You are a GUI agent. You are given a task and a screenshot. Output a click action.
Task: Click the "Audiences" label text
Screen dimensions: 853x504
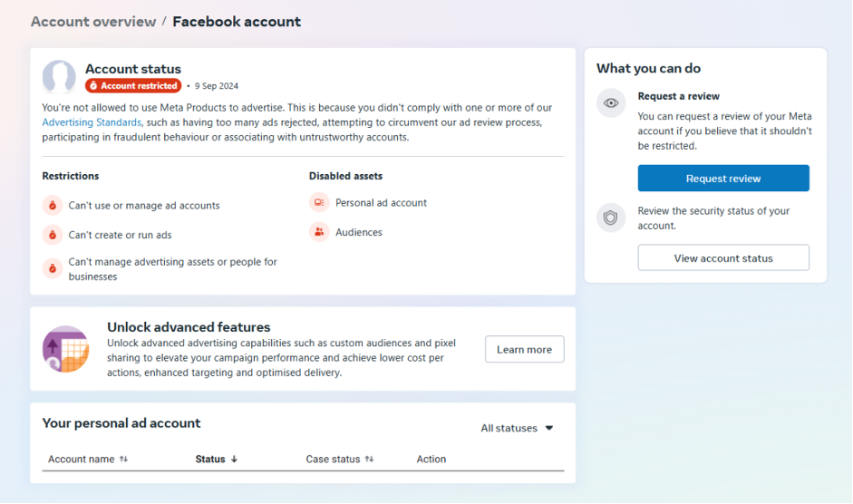(359, 232)
